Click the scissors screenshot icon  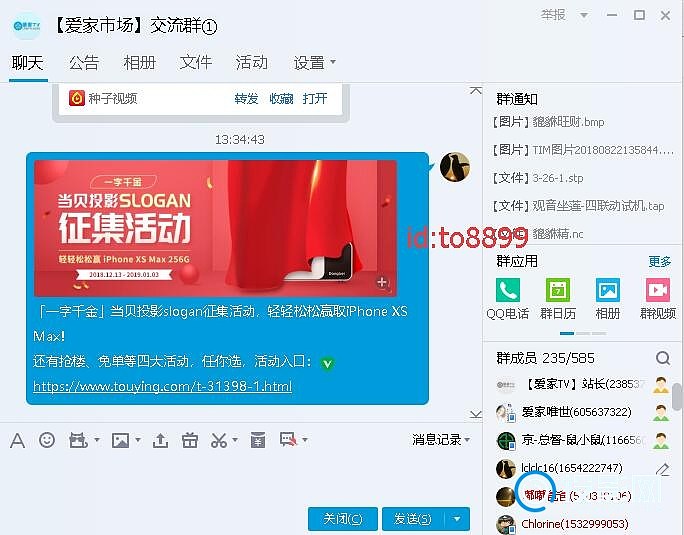[x=219, y=440]
